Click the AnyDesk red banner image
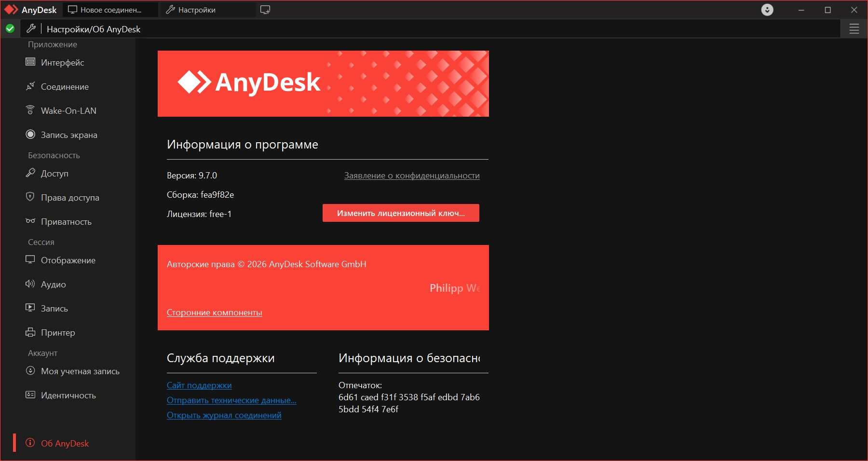Screen dimensions: 868x461 point(323,83)
